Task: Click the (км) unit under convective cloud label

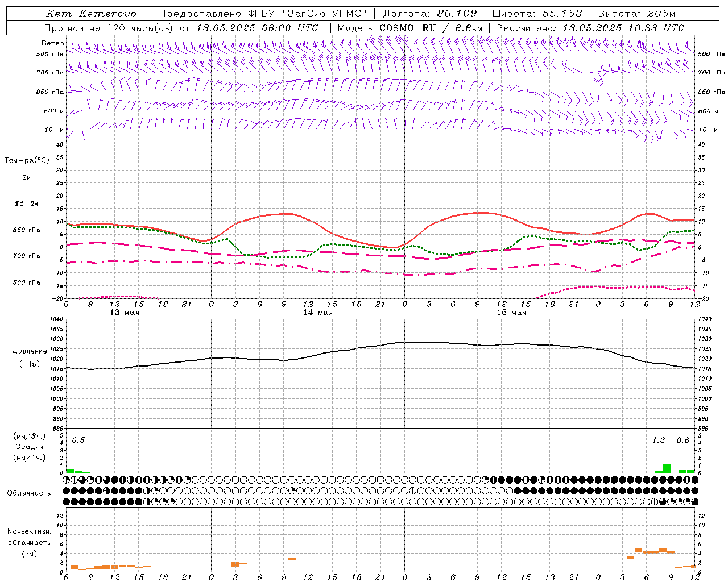Action: point(29,554)
